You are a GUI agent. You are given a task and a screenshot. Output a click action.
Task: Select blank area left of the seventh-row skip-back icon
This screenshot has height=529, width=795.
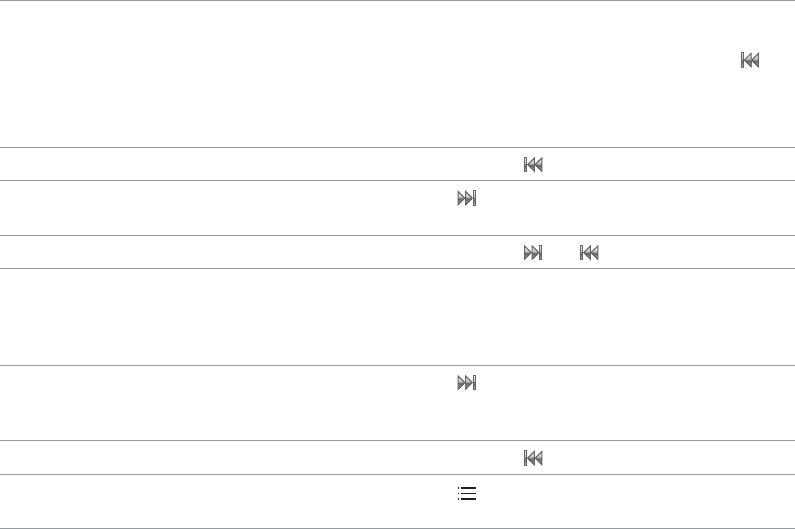click(259, 457)
